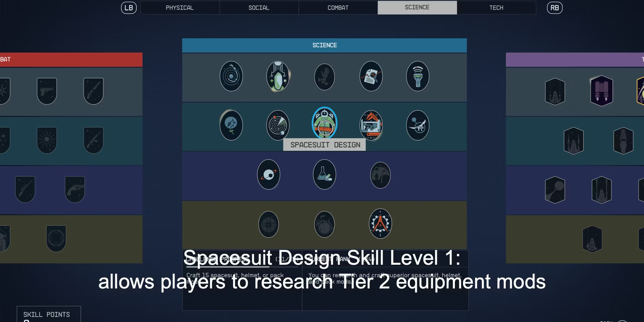Click the Chemistry flask skill icon
This screenshot has width=644, height=322.
pos(324,175)
